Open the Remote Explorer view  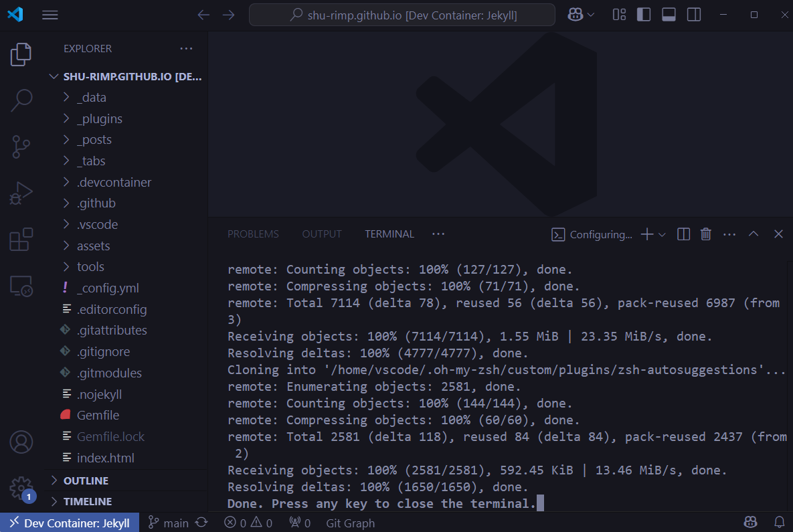(x=21, y=286)
